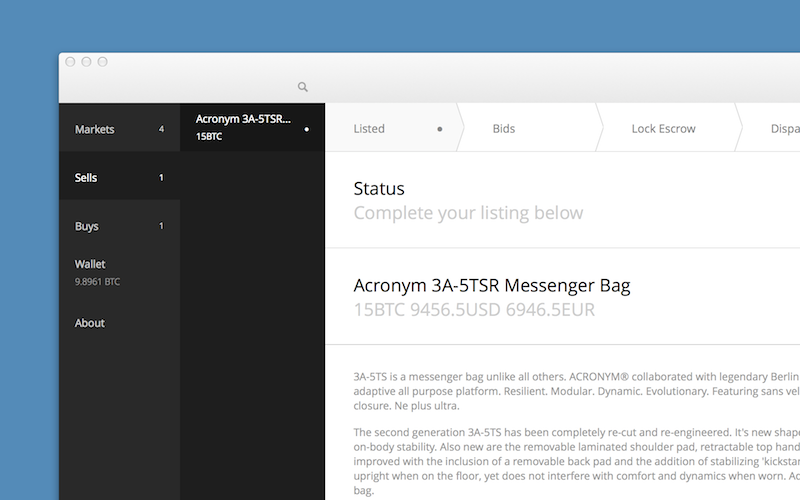Open the About page
This screenshot has width=800, height=500.
[x=119, y=323]
